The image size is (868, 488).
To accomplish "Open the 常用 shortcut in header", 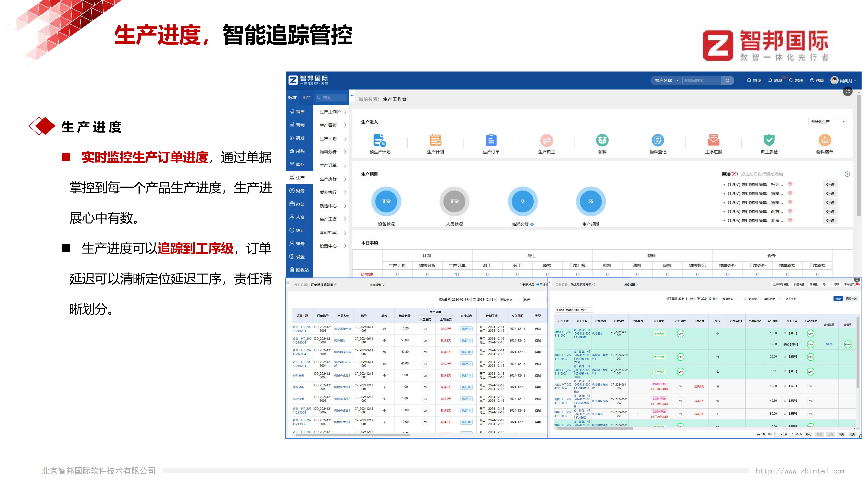I will pyautogui.click(x=796, y=80).
